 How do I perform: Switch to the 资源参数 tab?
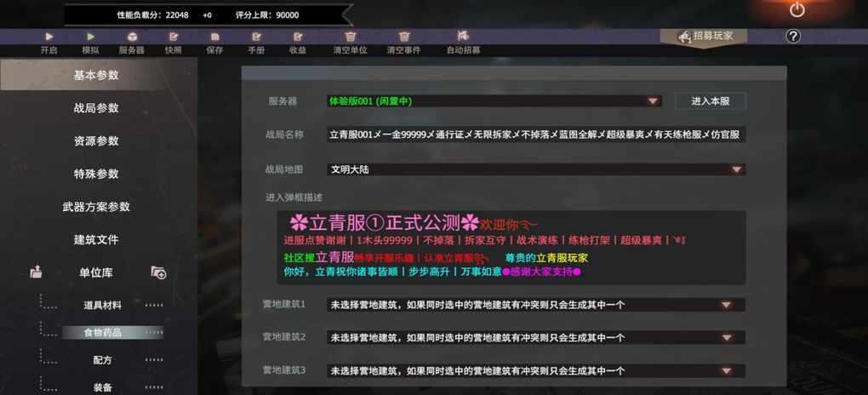[96, 141]
